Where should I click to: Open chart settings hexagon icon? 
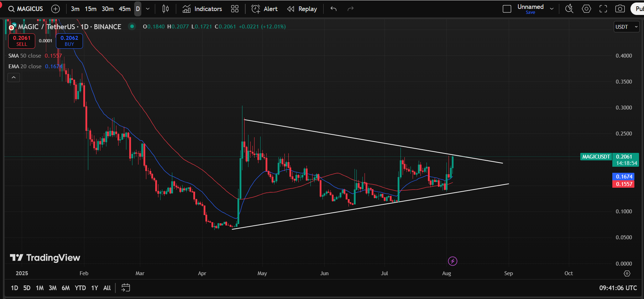click(x=586, y=9)
